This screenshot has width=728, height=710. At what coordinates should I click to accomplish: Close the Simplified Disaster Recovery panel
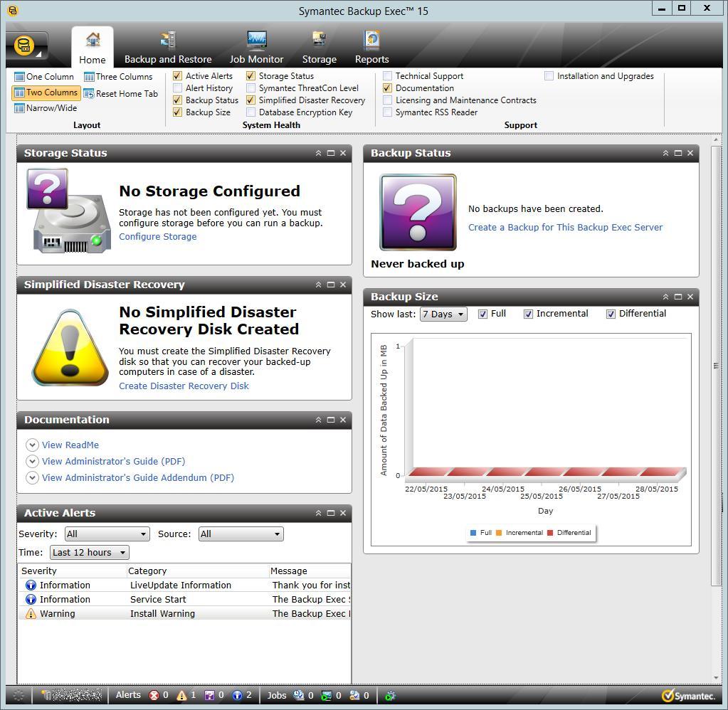coord(343,285)
